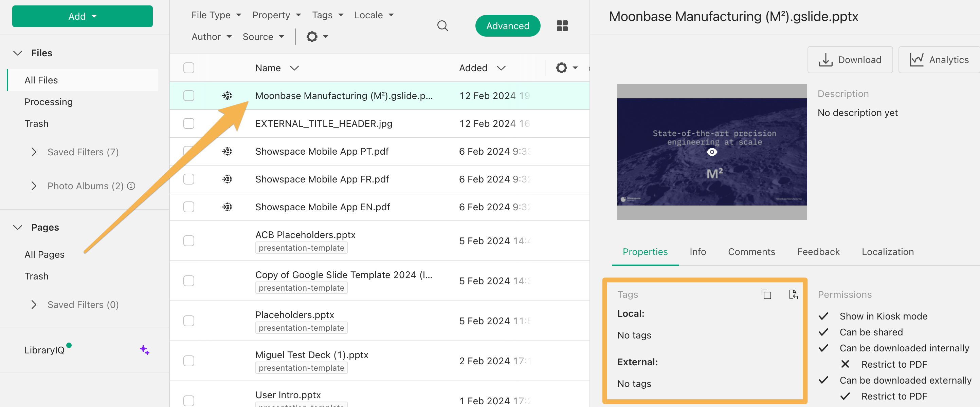Open Trash under Files
The height and width of the screenshot is (407, 980).
coord(37,123)
